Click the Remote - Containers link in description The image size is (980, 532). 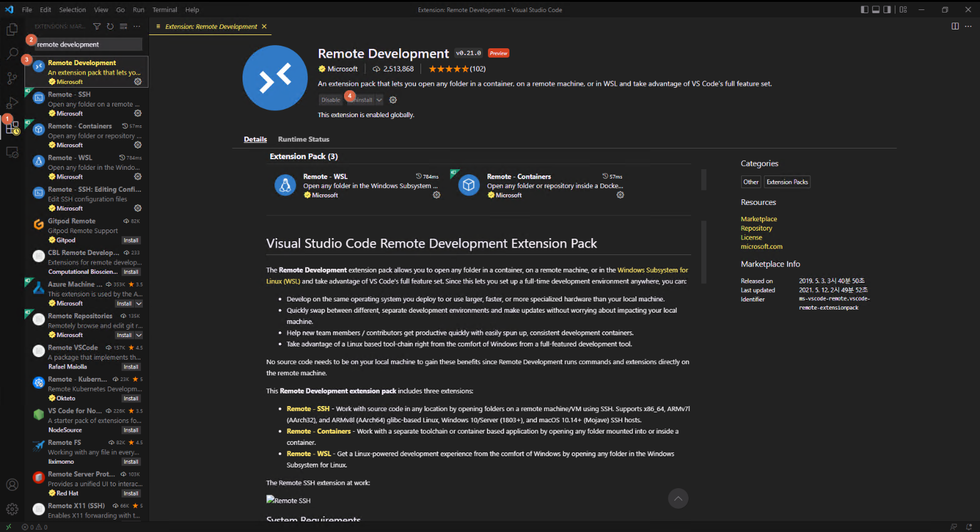(318, 431)
